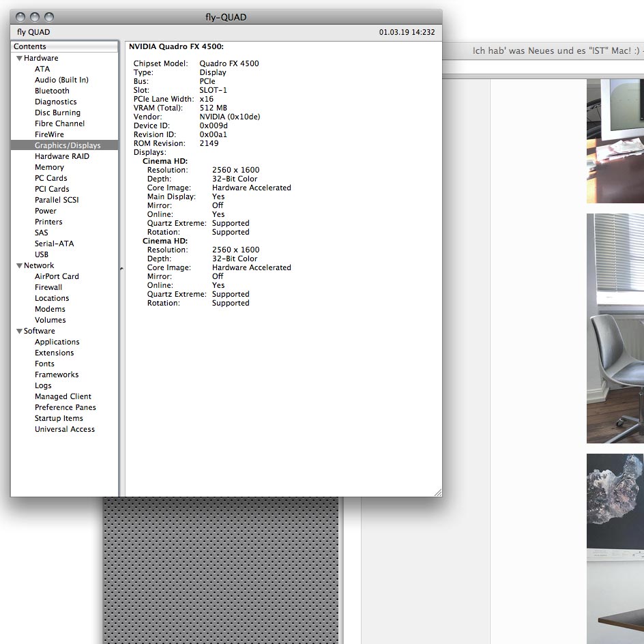
Task: Click the Contents column header
Action: pyautogui.click(x=64, y=46)
